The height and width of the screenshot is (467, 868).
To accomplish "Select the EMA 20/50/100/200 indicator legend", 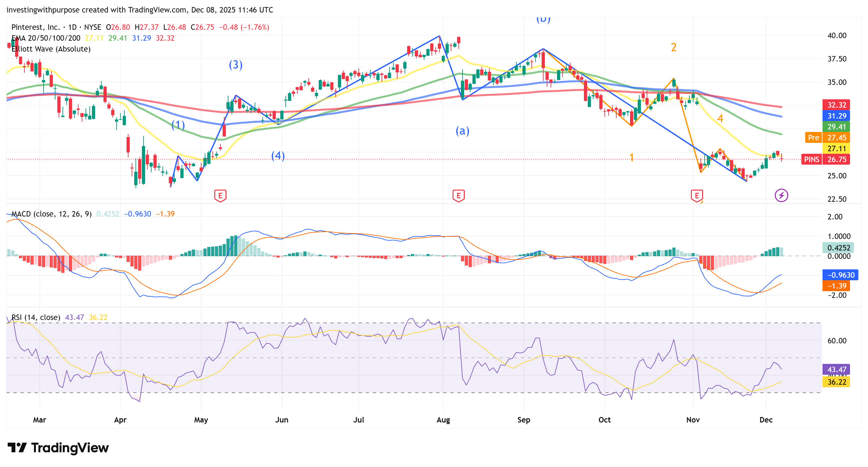I will tap(46, 38).
